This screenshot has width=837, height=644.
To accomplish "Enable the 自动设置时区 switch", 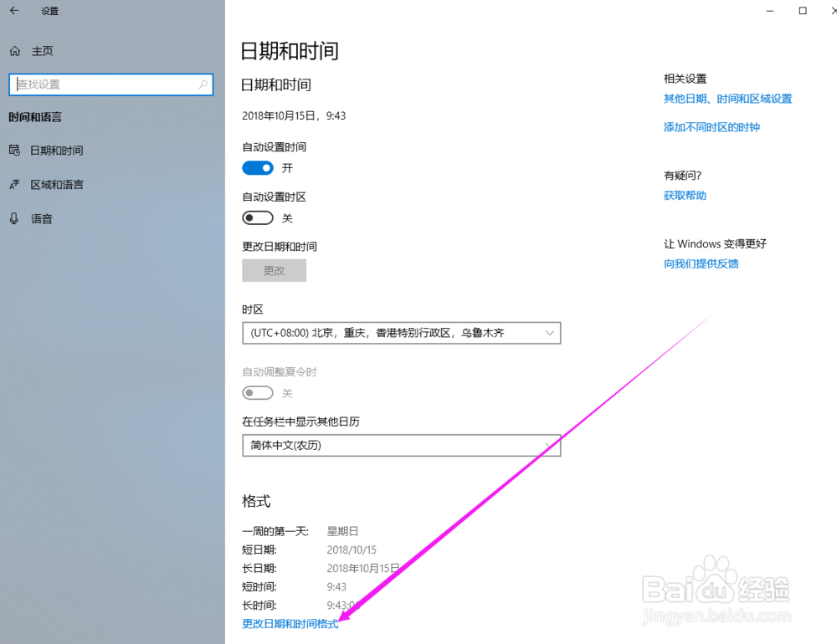I will 257,217.
